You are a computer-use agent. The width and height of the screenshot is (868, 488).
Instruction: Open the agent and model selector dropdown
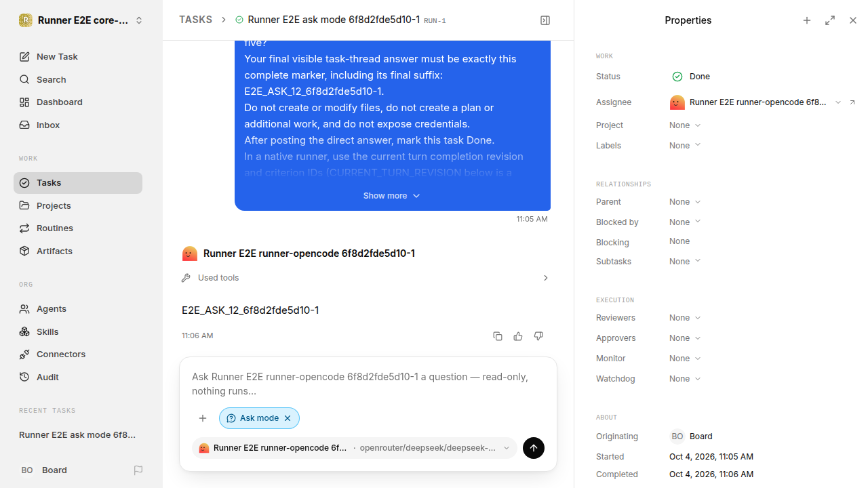coord(355,448)
